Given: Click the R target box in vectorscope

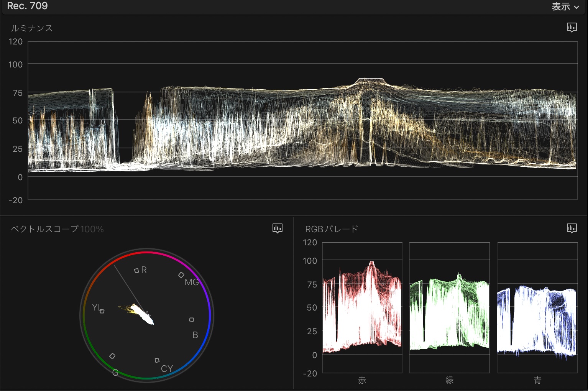Looking at the screenshot, I should pyautogui.click(x=136, y=271).
